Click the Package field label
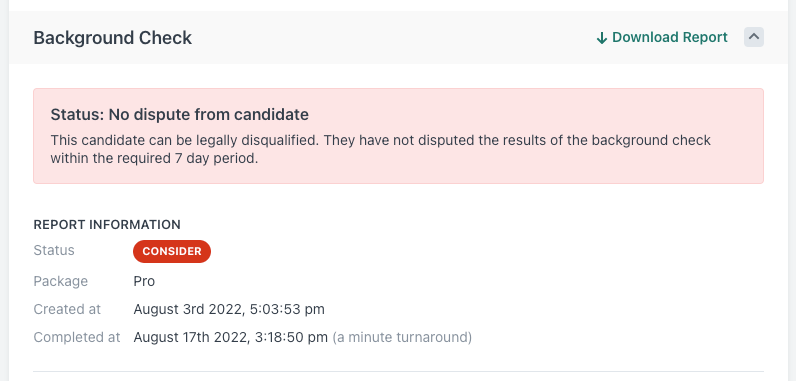 coord(60,282)
